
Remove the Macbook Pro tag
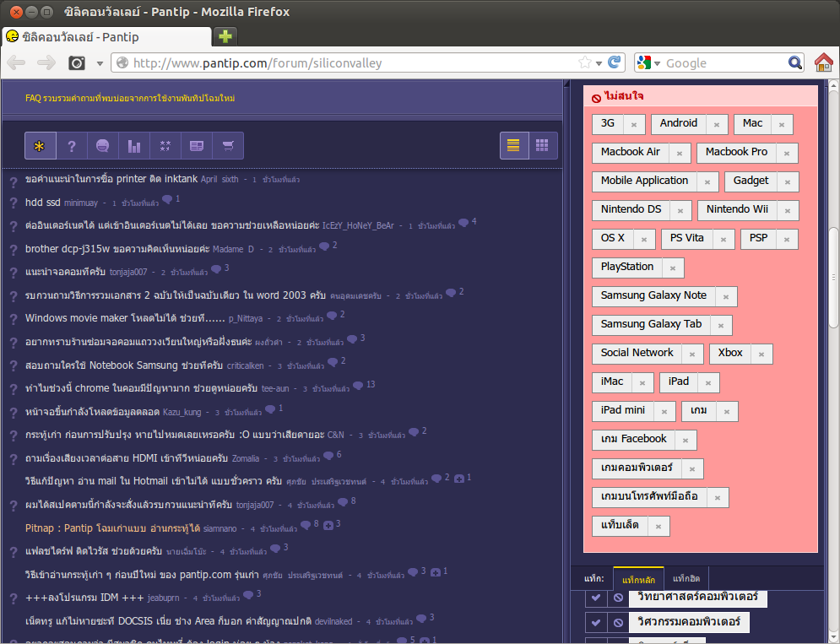(x=787, y=154)
